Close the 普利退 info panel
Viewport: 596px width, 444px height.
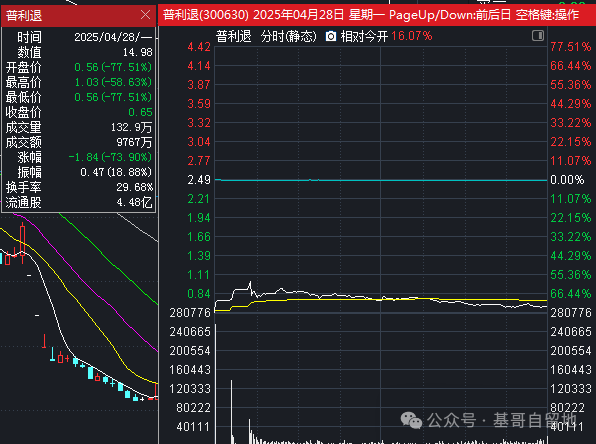click(145, 15)
